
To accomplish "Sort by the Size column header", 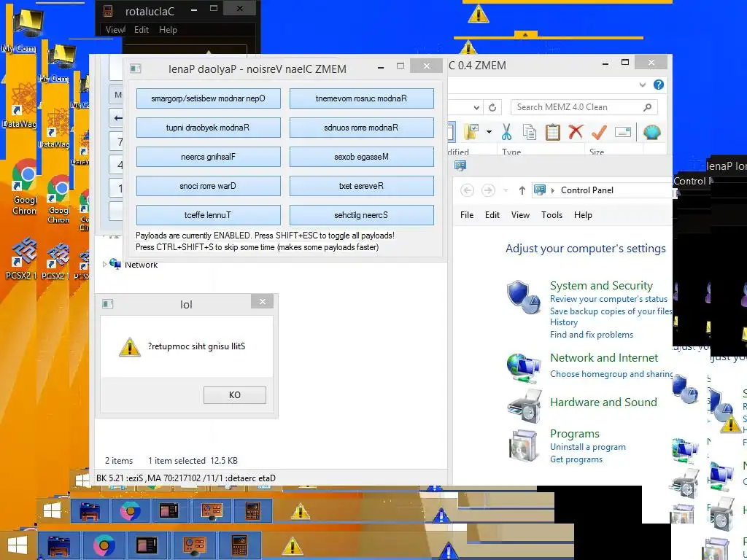I will pyautogui.click(x=597, y=152).
